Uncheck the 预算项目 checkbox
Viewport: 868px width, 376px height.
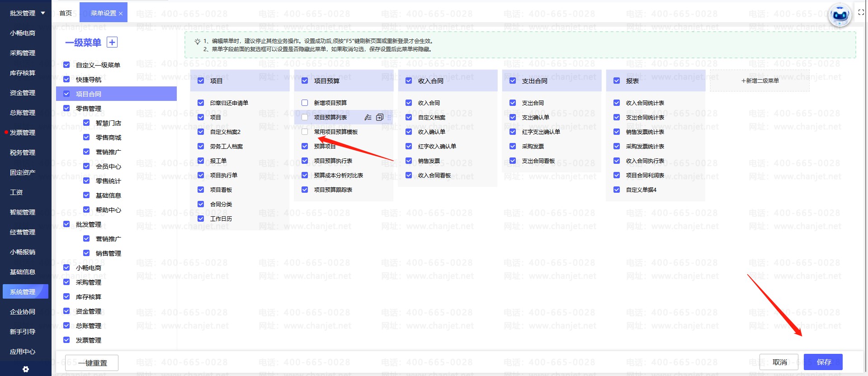pos(305,147)
